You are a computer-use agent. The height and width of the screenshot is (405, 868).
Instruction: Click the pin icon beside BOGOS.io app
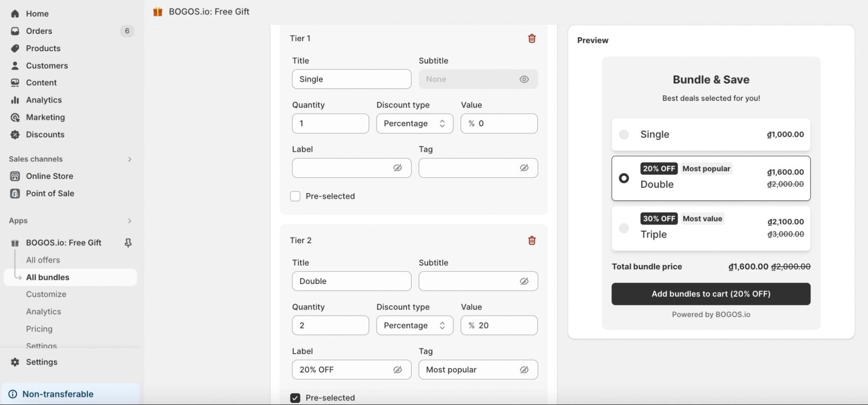128,243
